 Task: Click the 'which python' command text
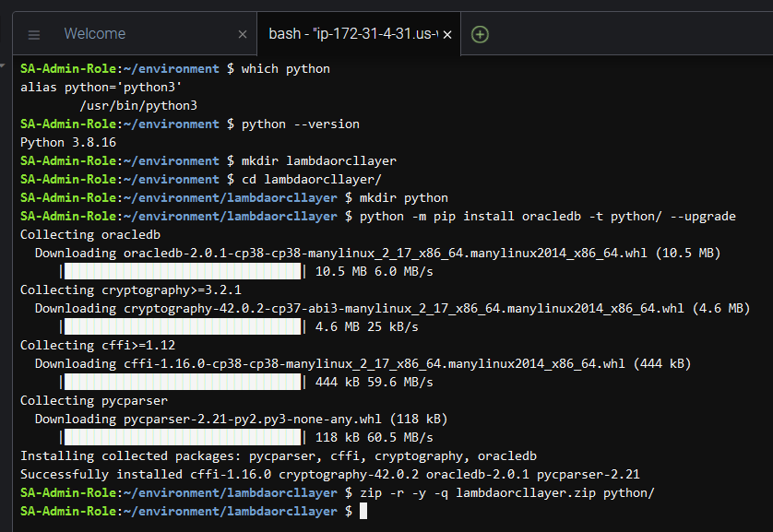point(285,68)
